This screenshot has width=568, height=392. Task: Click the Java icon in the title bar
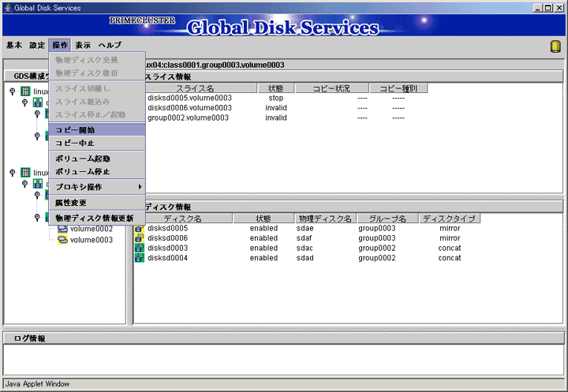click(x=8, y=8)
